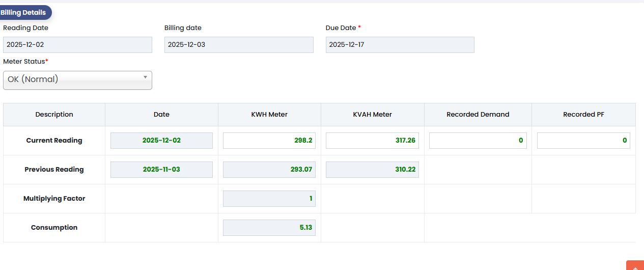Open the Meter Status dropdown
Screen dimensions: 644x270
(x=77, y=80)
